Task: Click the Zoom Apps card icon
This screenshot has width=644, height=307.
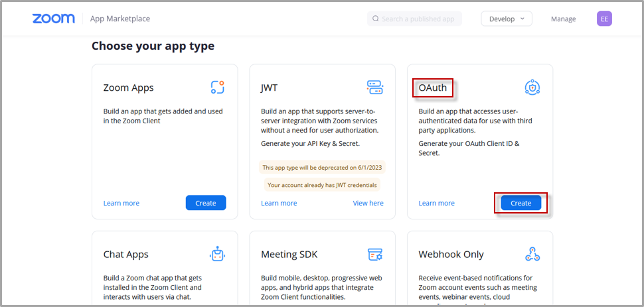Action: [218, 87]
